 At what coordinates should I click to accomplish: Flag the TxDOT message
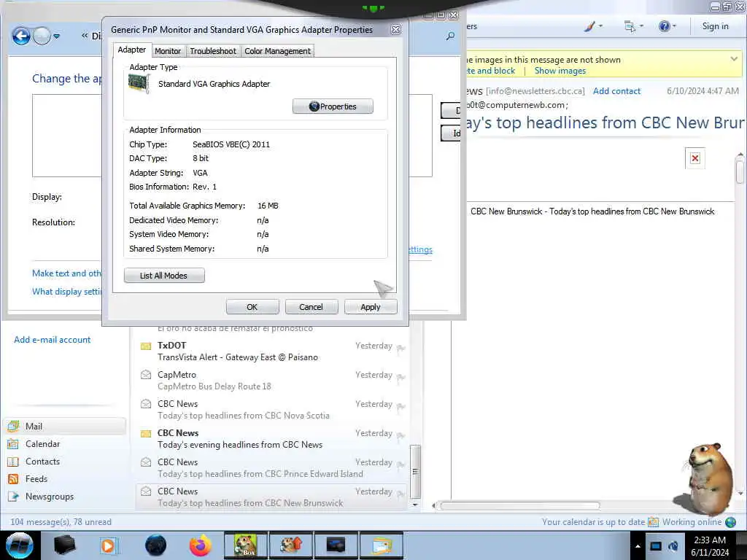point(400,349)
